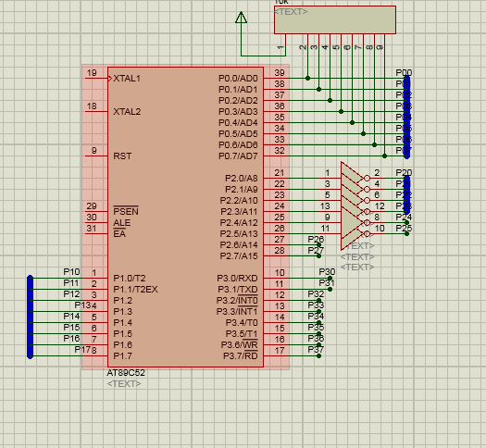Click the <TEXT> placeholder below AT89C52

tap(124, 383)
